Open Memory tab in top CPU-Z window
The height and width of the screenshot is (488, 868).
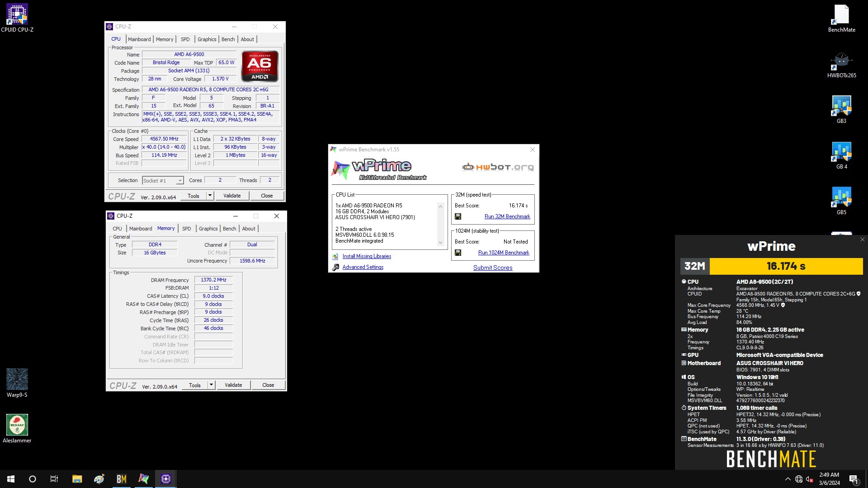(165, 39)
